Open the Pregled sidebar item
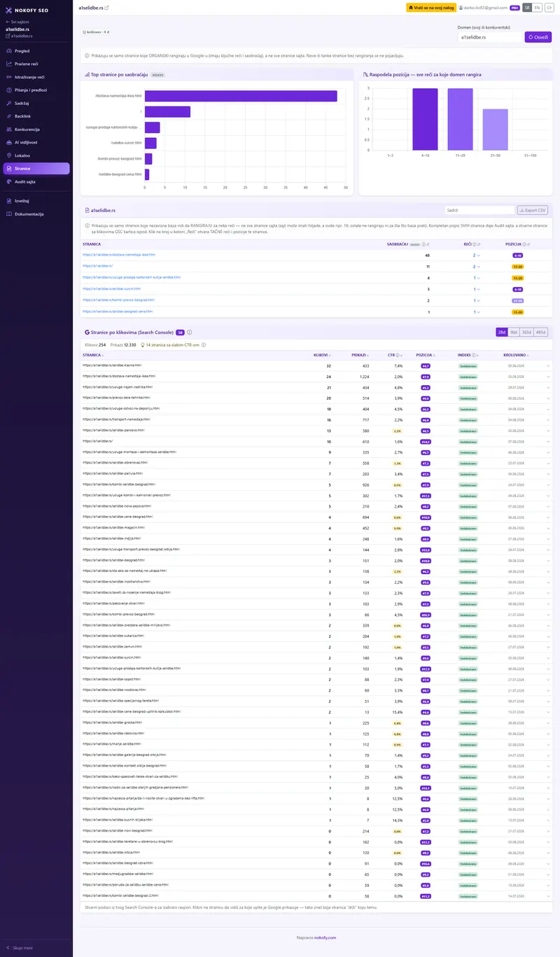 click(36, 51)
